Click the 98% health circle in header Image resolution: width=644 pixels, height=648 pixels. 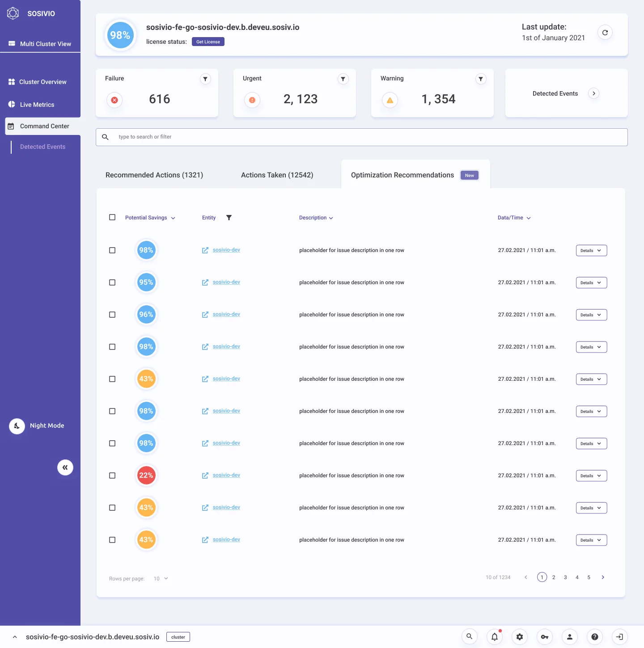tap(120, 35)
